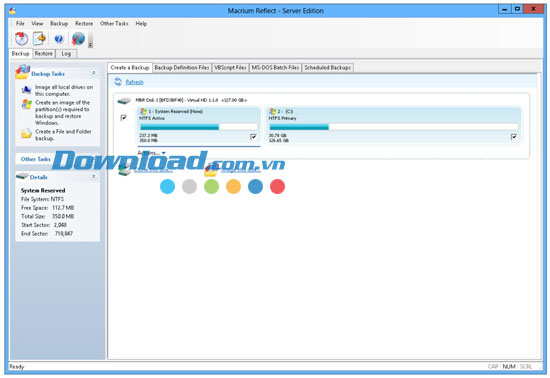Collapse the Backup Tasks panel
Viewport: 550px width, 378px height.
click(x=94, y=73)
